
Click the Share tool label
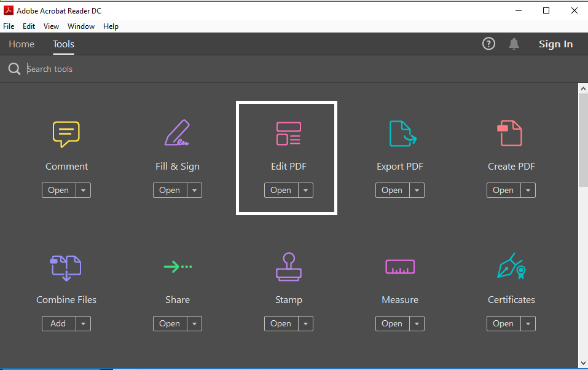[x=178, y=299]
